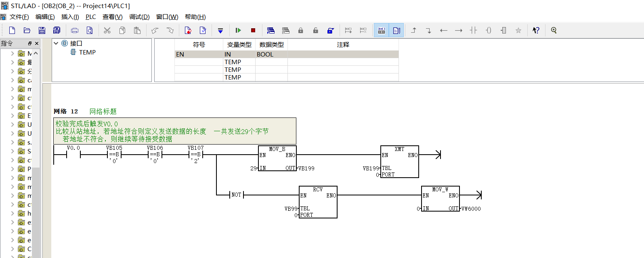Click the Save All double-floppy icon
The image size is (644, 258).
tap(57, 30)
